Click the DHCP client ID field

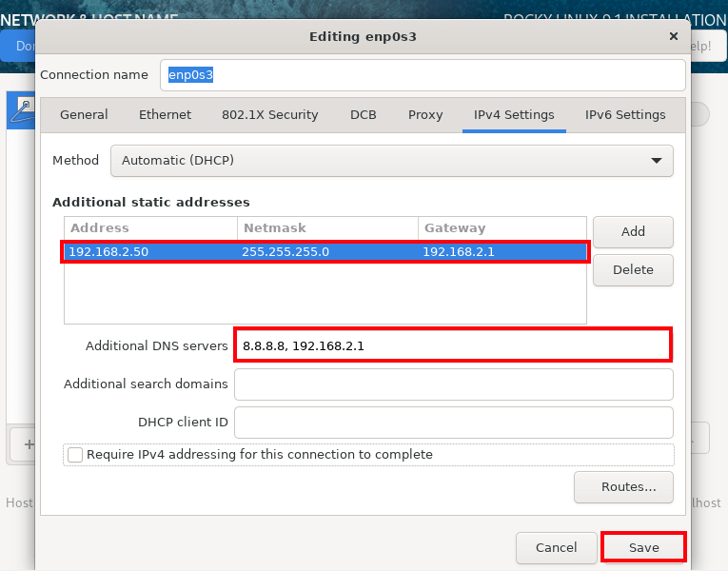[x=453, y=423]
